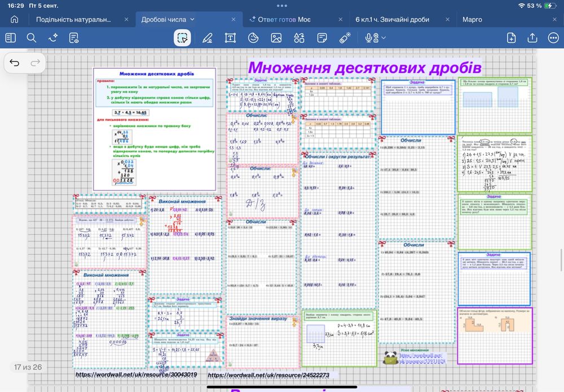The width and height of the screenshot is (564, 392).
Task: Select the Множення десяткових дробів purple title
Action: tap(364, 67)
